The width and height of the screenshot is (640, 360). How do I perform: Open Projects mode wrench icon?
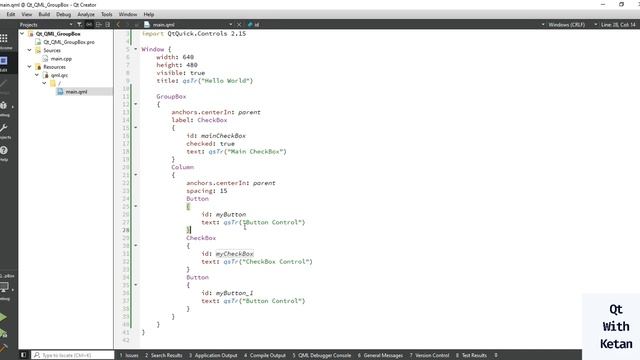click(4, 131)
